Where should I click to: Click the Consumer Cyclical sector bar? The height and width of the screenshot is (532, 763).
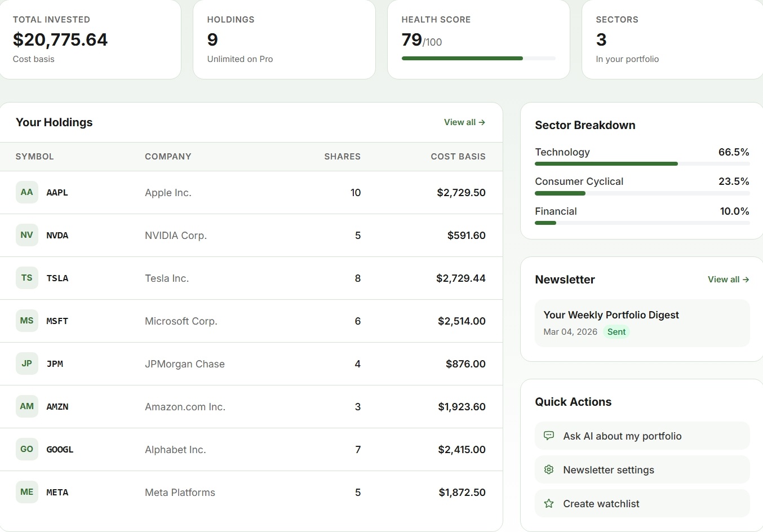[x=642, y=193]
